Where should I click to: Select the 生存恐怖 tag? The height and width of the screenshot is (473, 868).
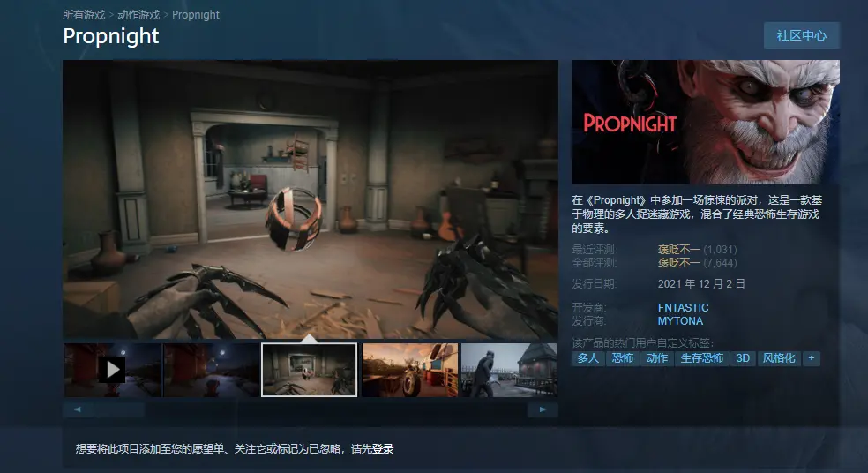click(702, 358)
